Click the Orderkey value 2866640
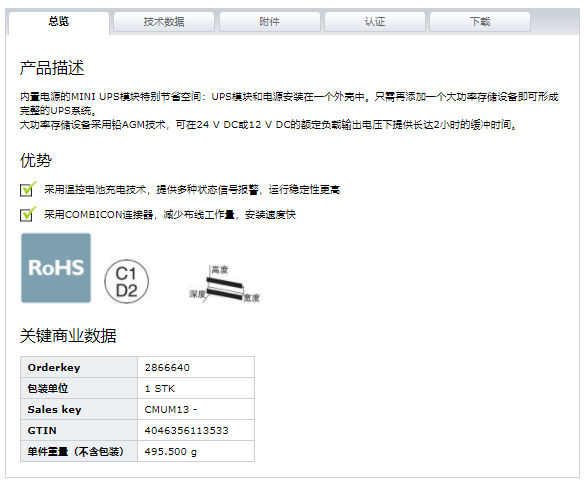Image resolution: width=584 pixels, height=482 pixels. (x=167, y=368)
